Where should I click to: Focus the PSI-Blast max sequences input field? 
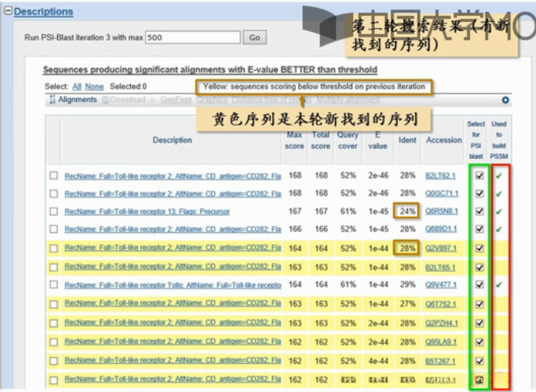point(193,37)
